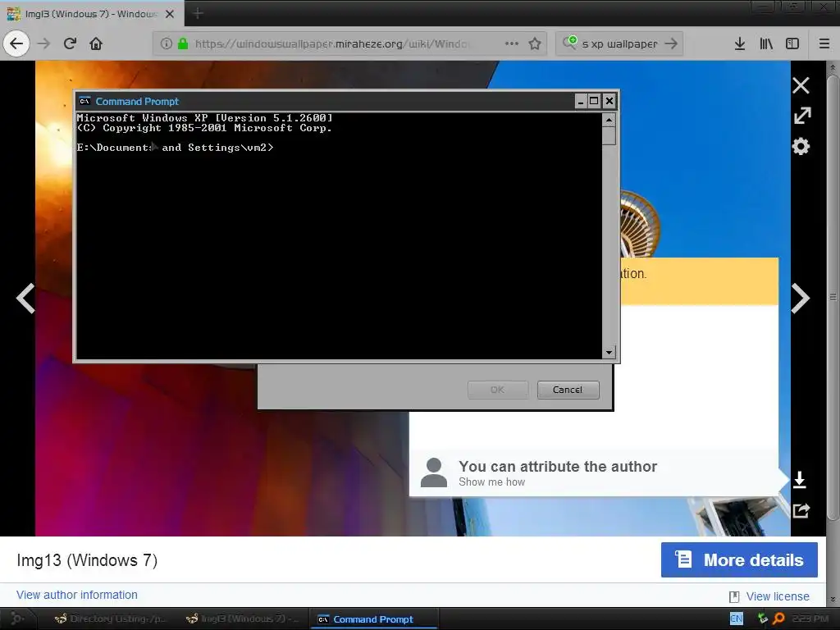Maximize the Command Prompt window
Screen dimensions: 840x630
[594, 101]
